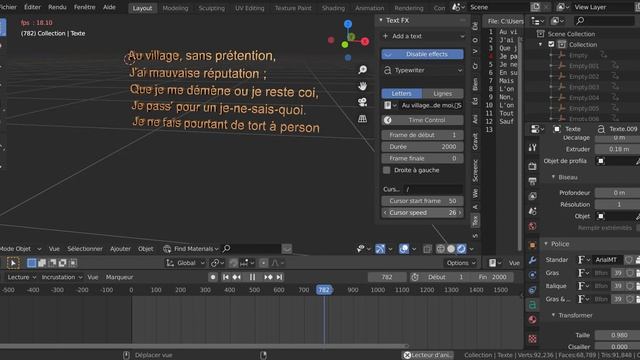Open the Rendu menu

(x=57, y=7)
